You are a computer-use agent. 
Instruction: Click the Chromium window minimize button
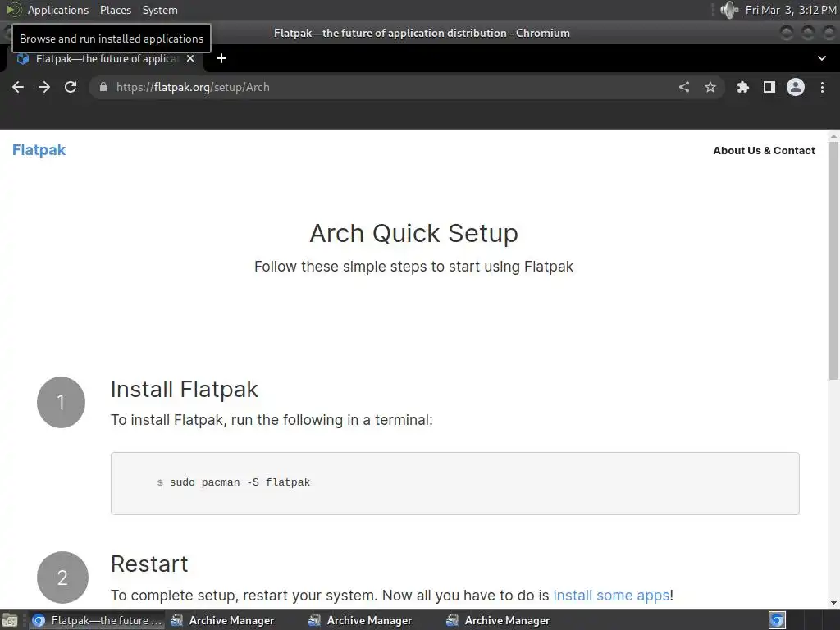pyautogui.click(x=787, y=33)
